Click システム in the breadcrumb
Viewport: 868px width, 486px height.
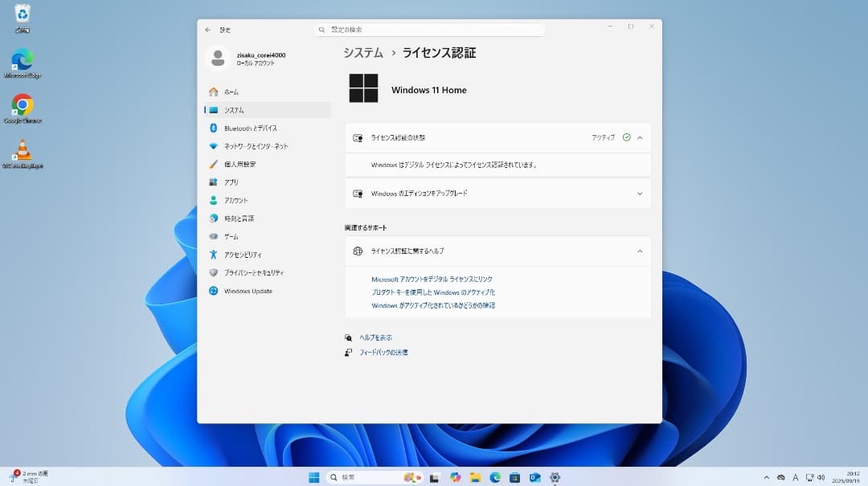363,53
